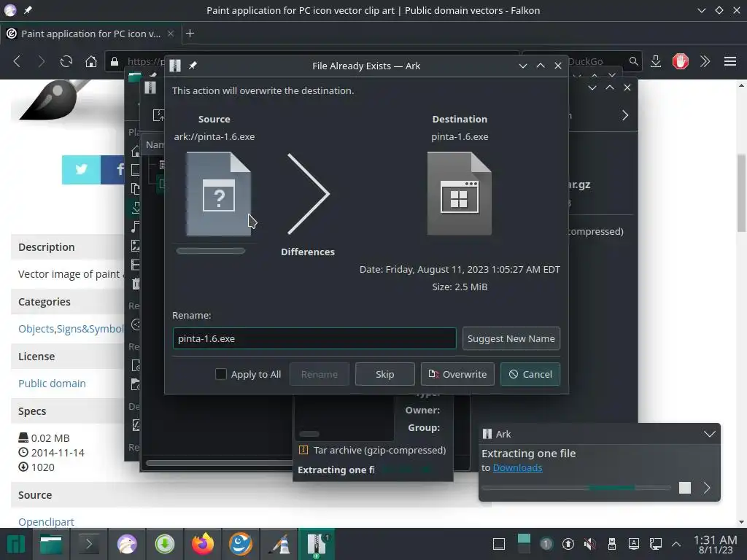Click the ark://pinta-1.6.exe source path text
Viewport: 747px width, 560px height.
(214, 136)
